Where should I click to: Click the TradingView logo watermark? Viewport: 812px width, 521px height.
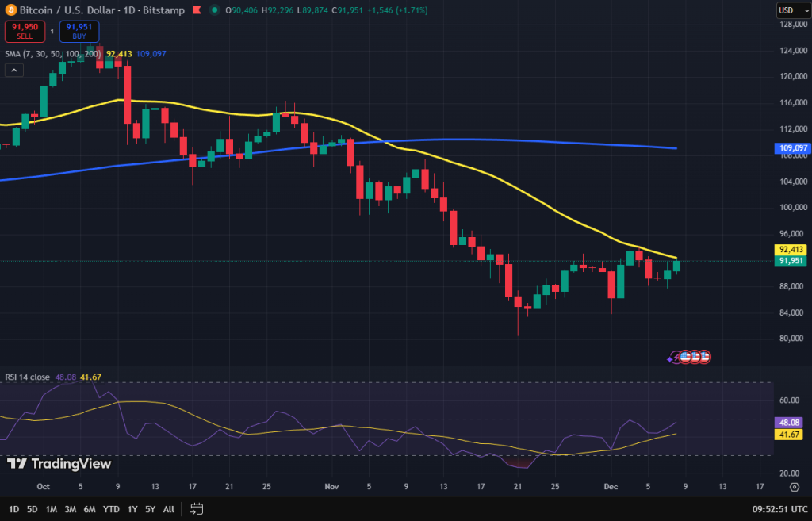[59, 464]
